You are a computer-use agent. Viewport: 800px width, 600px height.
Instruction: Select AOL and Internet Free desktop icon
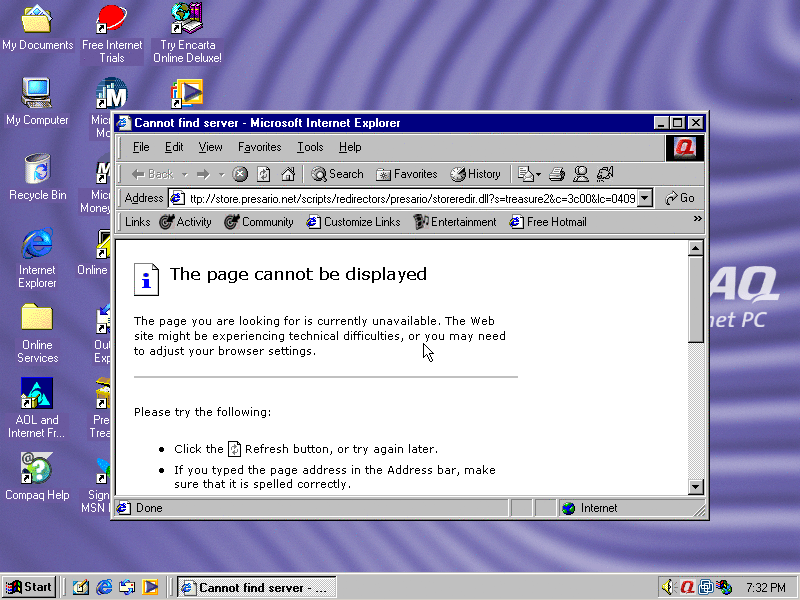[x=36, y=408]
